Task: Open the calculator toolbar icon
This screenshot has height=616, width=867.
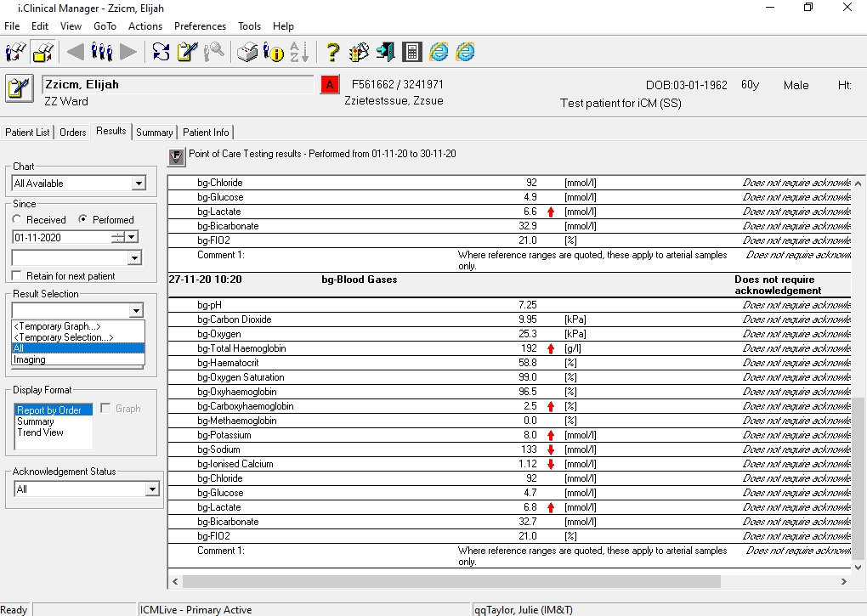Action: pos(412,52)
